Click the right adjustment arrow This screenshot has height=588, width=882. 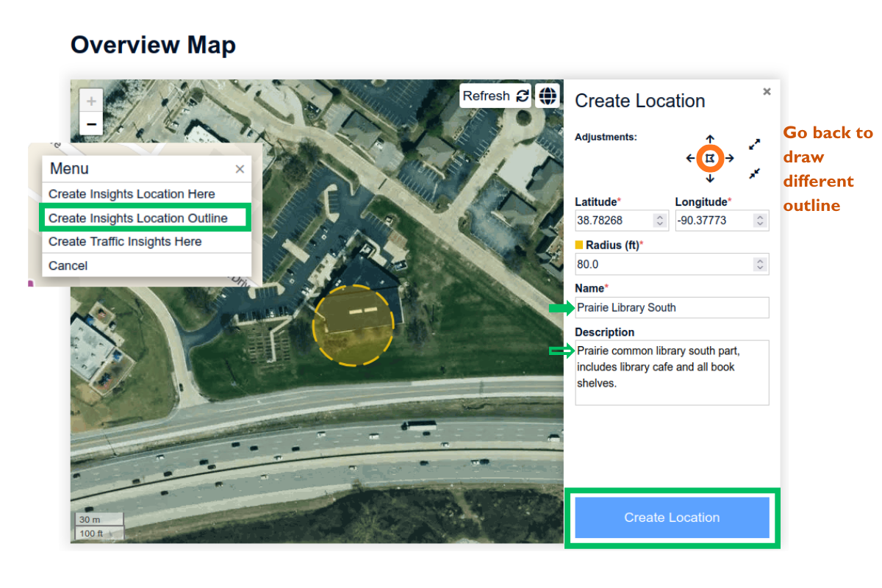(728, 157)
